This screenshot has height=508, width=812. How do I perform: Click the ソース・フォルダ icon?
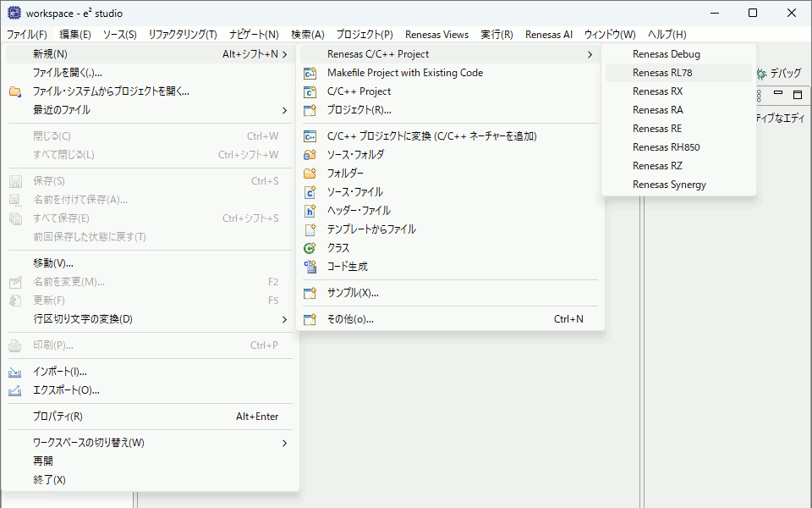310,155
